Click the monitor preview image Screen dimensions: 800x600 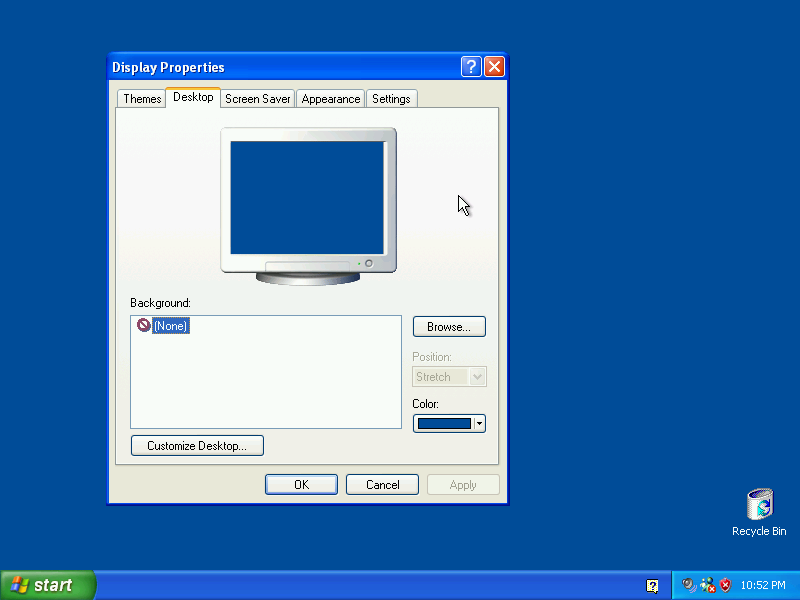tap(308, 206)
